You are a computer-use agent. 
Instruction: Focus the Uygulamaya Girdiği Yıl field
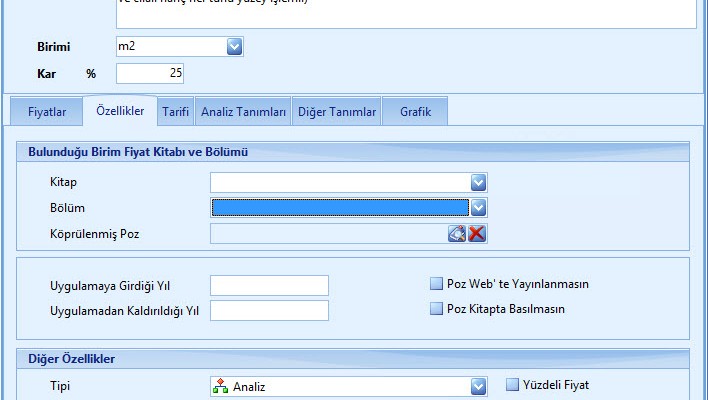click(x=269, y=285)
